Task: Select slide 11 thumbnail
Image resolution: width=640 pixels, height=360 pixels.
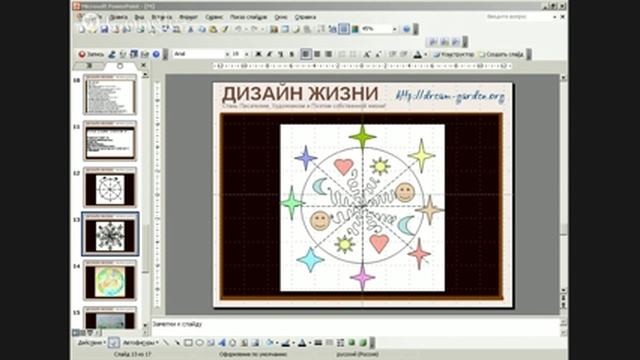Action: point(110,141)
